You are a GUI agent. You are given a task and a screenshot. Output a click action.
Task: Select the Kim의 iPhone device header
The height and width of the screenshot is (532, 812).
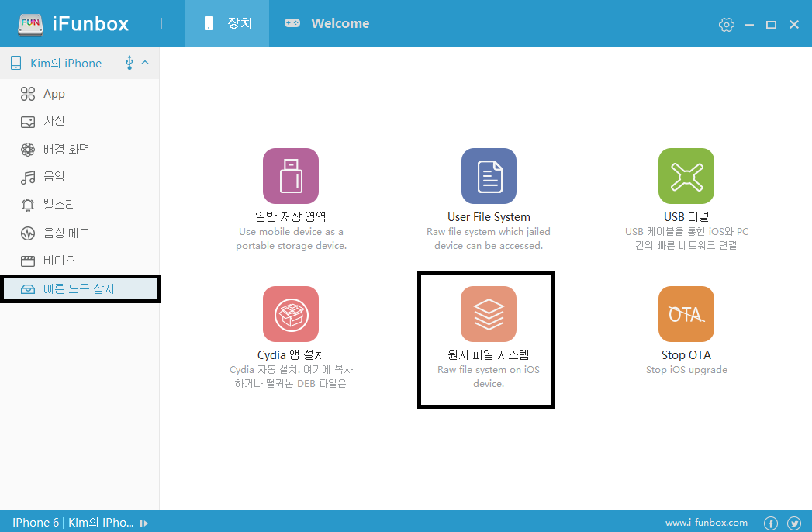click(x=80, y=63)
